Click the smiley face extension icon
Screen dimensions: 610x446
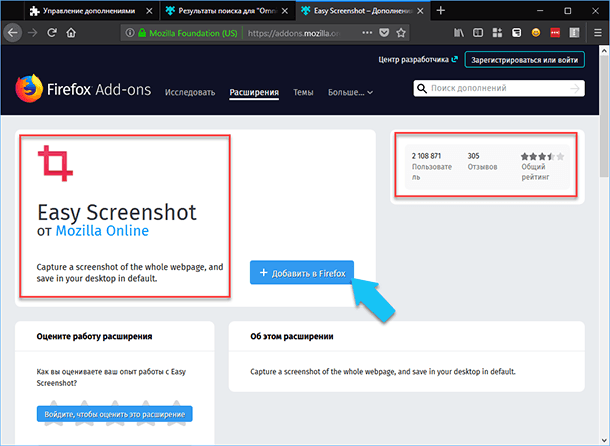[536, 33]
